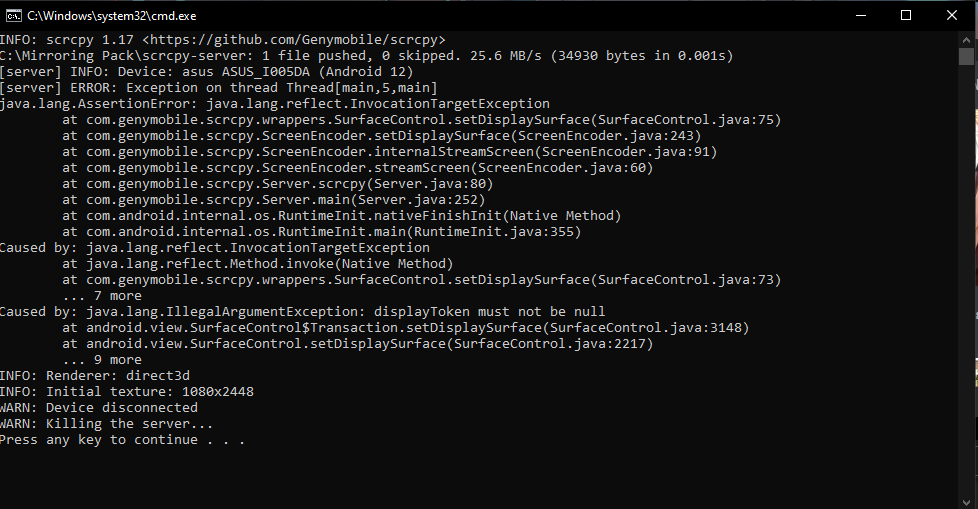The image size is (978, 509).
Task: Close the cmd.exe window
Action: [x=952, y=15]
